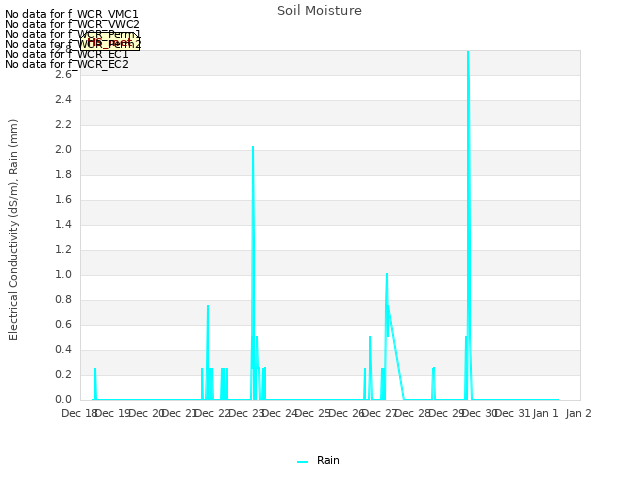Viewport: 640px width, 480px height.
Task: Click the Rain legend label
Action: point(328,460)
